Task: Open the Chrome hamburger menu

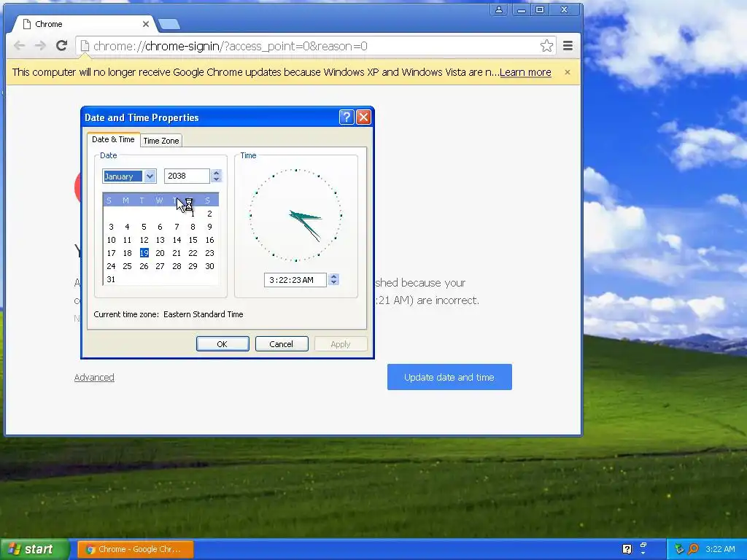Action: coord(568,46)
